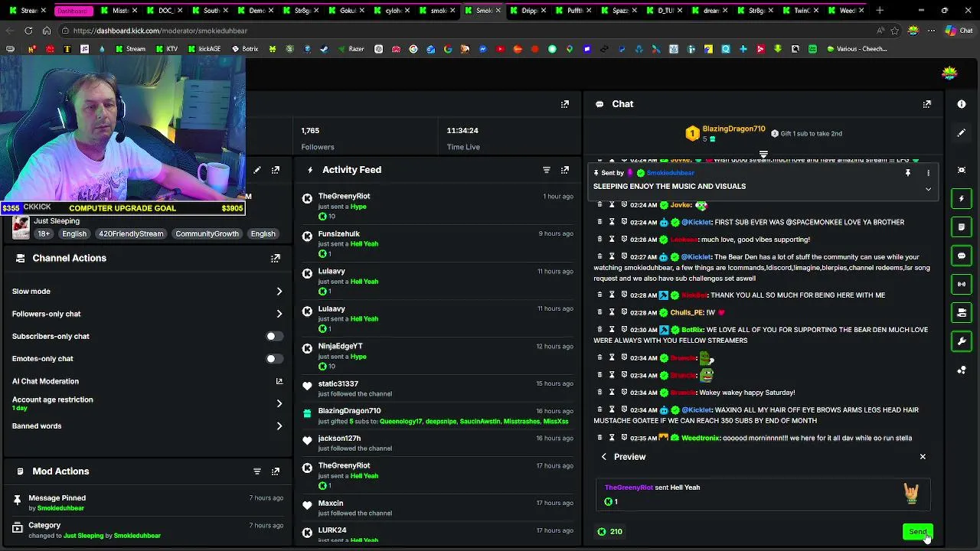This screenshot has height=551, width=980.
Task: Ban sender of 'THANK YOU ALL SO MUCH' message
Action: [624, 295]
